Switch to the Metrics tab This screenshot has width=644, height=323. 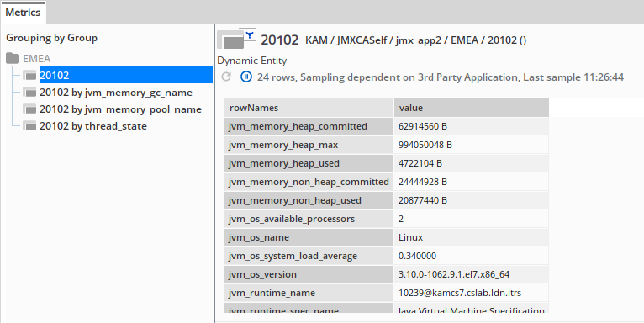coord(23,13)
